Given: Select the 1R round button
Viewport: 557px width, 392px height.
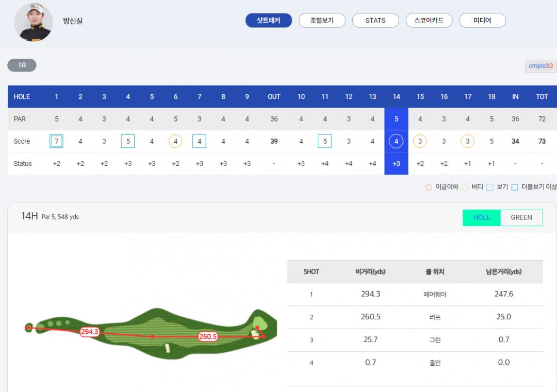Looking at the screenshot, I should [x=22, y=65].
